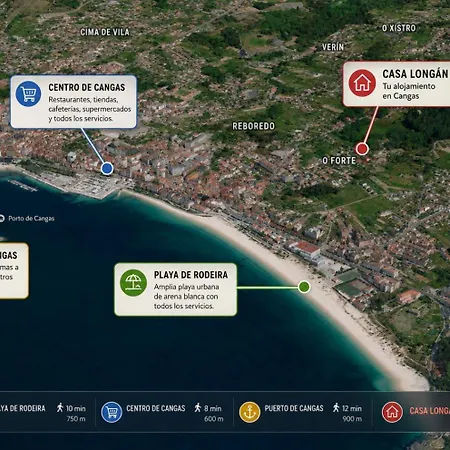Click the O FORTE place label
The width and height of the screenshot is (450, 450).
click(x=339, y=161)
